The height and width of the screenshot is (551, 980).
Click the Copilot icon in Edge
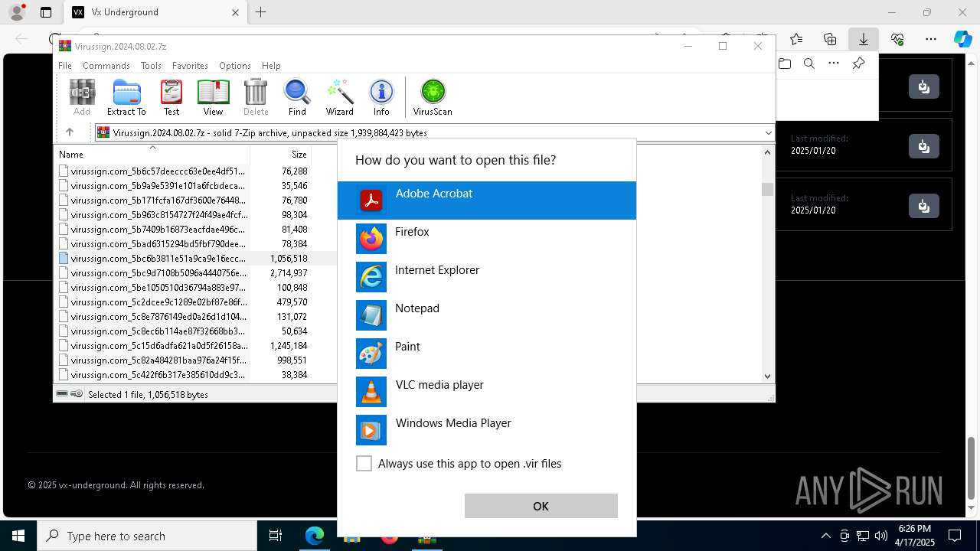(962, 39)
